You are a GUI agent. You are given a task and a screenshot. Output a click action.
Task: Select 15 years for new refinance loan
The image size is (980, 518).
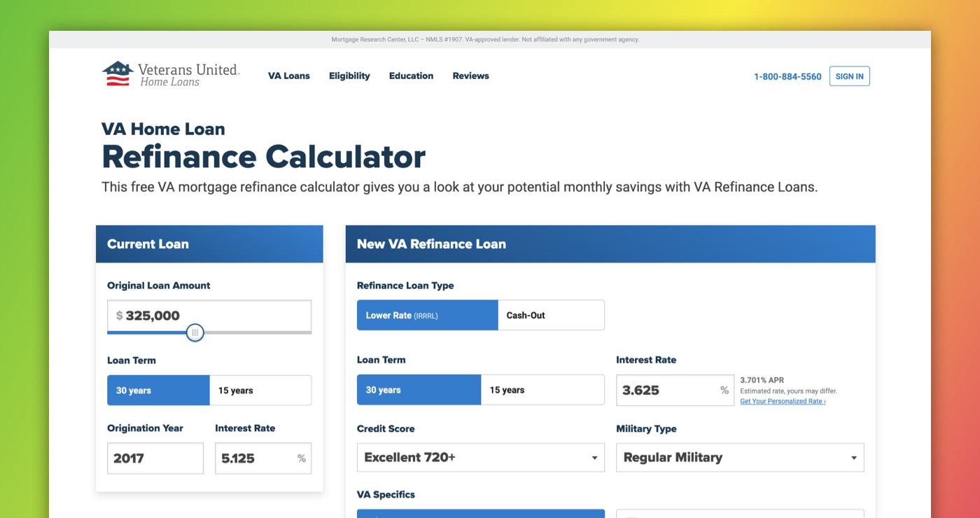[x=542, y=390]
